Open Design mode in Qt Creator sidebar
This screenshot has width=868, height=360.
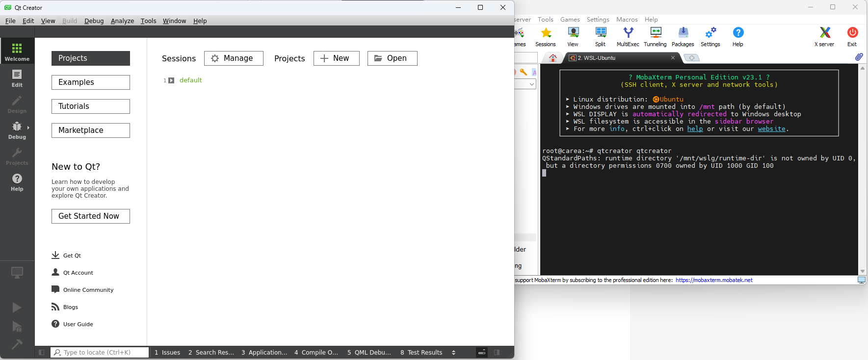coord(17,104)
